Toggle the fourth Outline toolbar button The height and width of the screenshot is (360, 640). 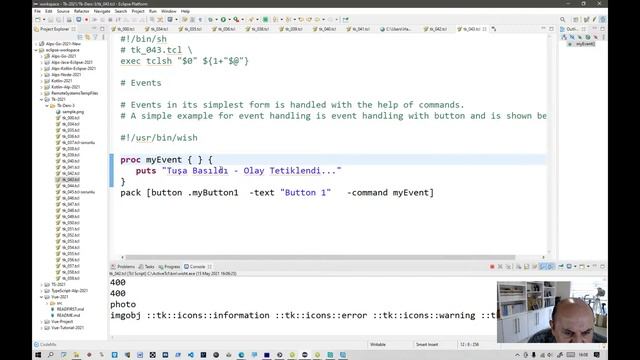[x=588, y=37]
